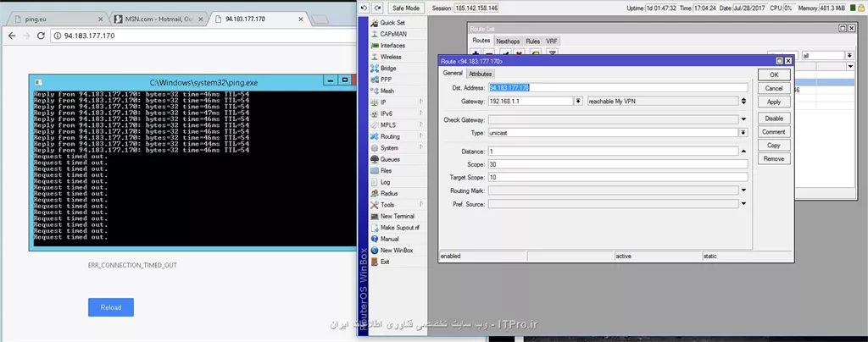Image resolution: width=868 pixels, height=342 pixels.
Task: Click the yellow comment icon in Route List toolbar
Action: pos(536,53)
